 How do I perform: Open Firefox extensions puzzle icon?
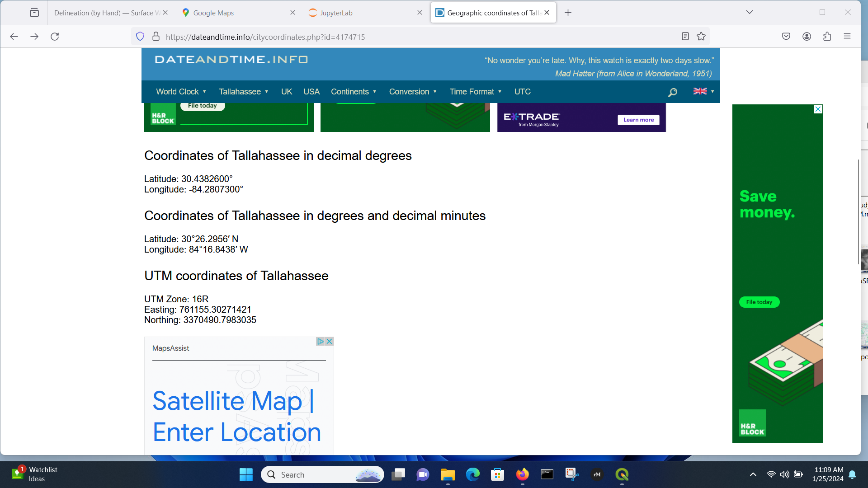click(827, 37)
